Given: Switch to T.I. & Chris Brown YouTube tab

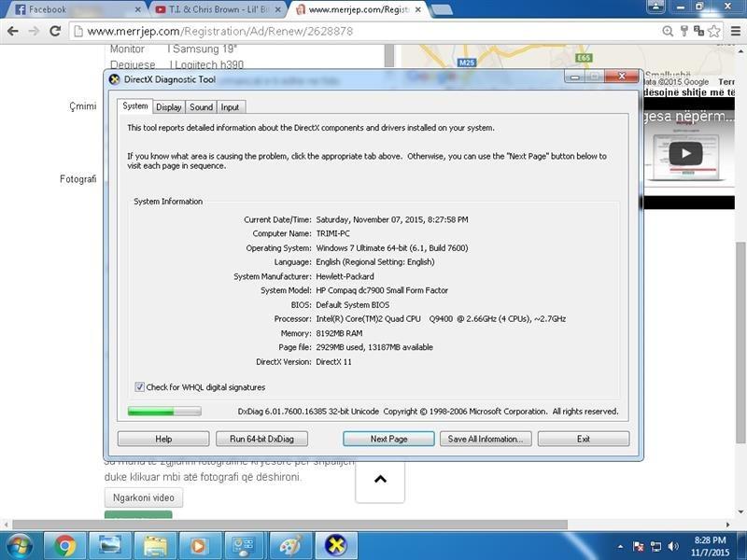Looking at the screenshot, I should pyautogui.click(x=217, y=9).
